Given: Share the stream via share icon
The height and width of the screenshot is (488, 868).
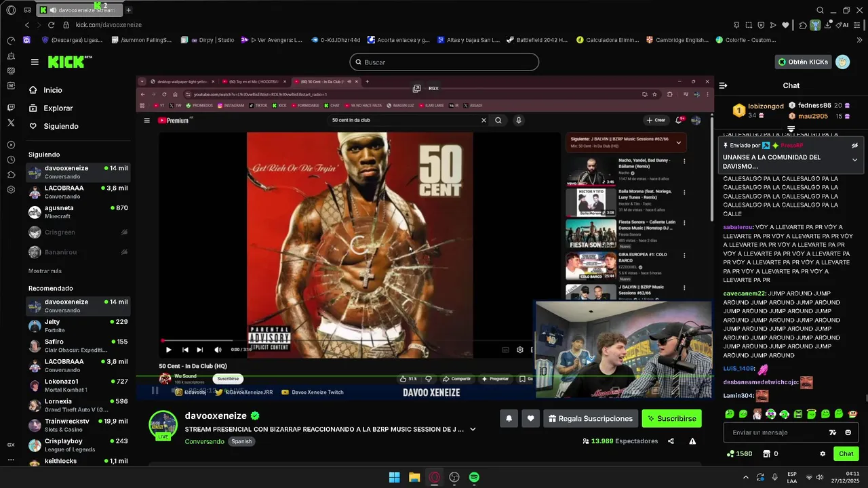Looking at the screenshot, I should [671, 441].
